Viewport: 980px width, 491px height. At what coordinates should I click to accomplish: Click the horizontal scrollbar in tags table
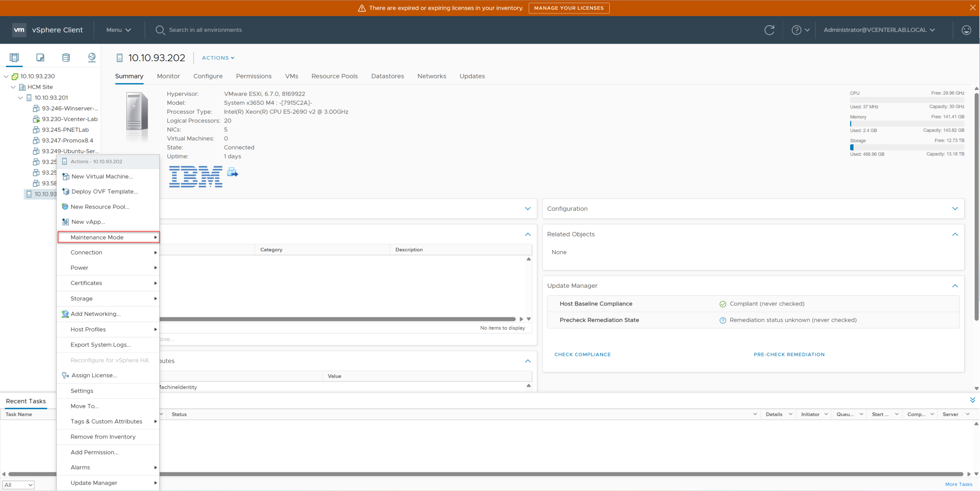point(337,319)
